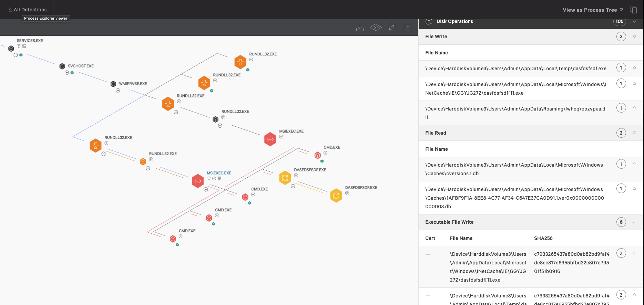Screen dimensions: 644x305
Task: Click path ending 000003.db in File Read
Action: point(514,198)
